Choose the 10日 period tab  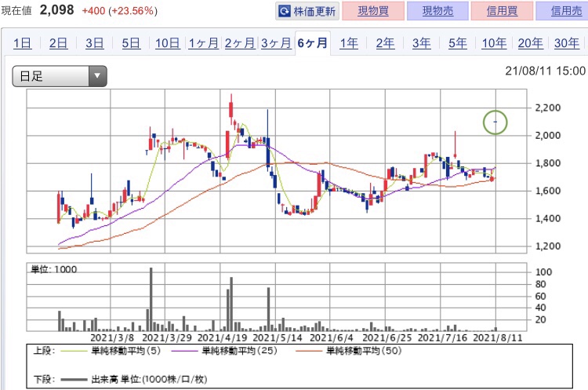pos(167,43)
